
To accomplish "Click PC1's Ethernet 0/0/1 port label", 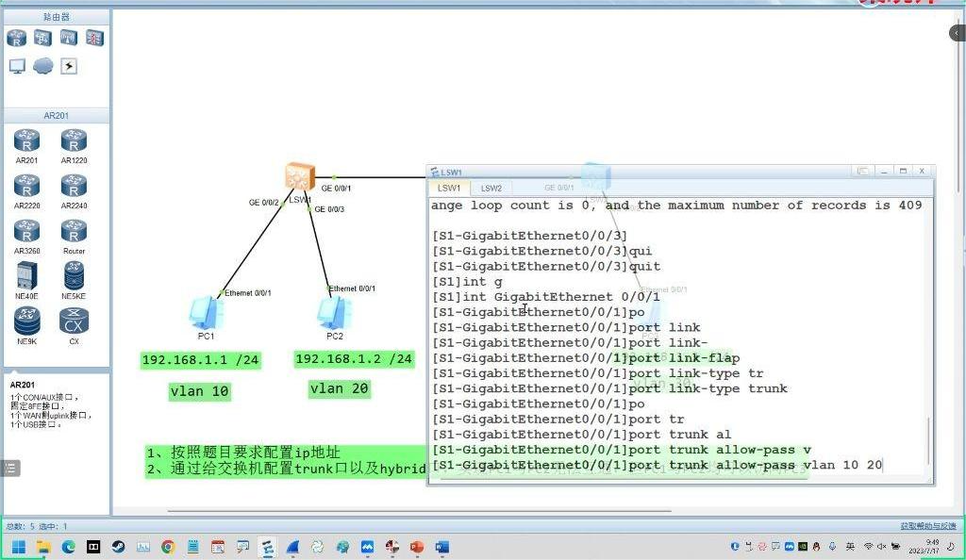I will (248, 293).
